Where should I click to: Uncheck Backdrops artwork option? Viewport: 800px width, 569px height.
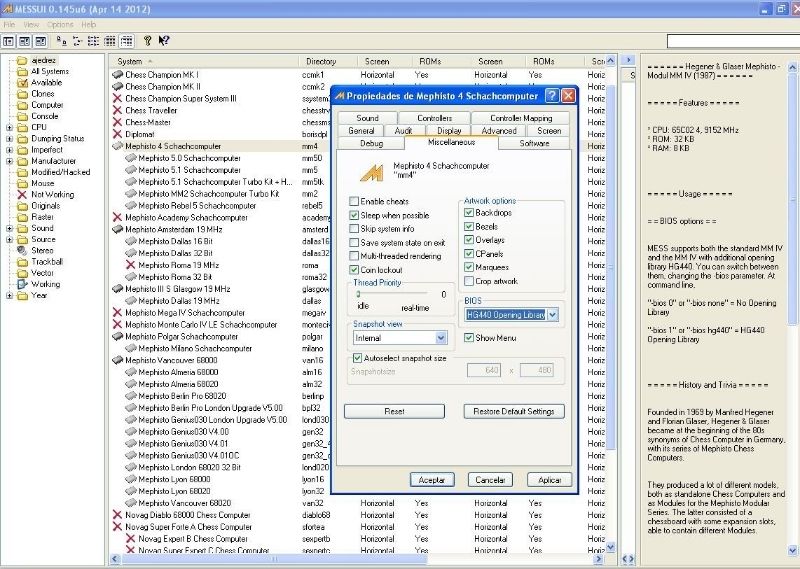(x=469, y=213)
